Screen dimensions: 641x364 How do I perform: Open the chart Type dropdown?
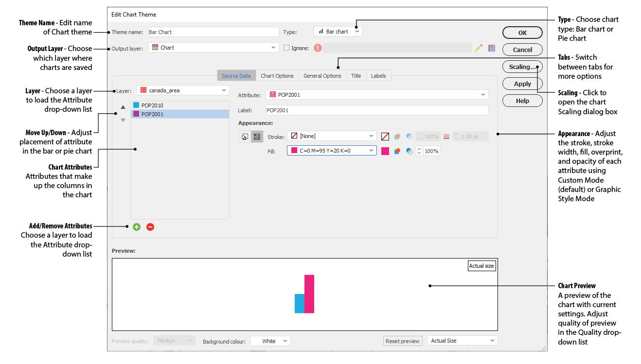(x=338, y=32)
